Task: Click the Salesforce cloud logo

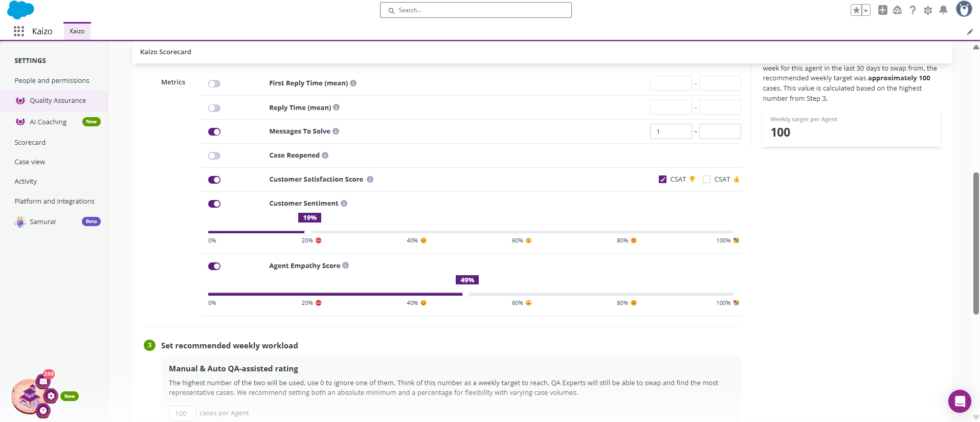Action: [x=21, y=10]
